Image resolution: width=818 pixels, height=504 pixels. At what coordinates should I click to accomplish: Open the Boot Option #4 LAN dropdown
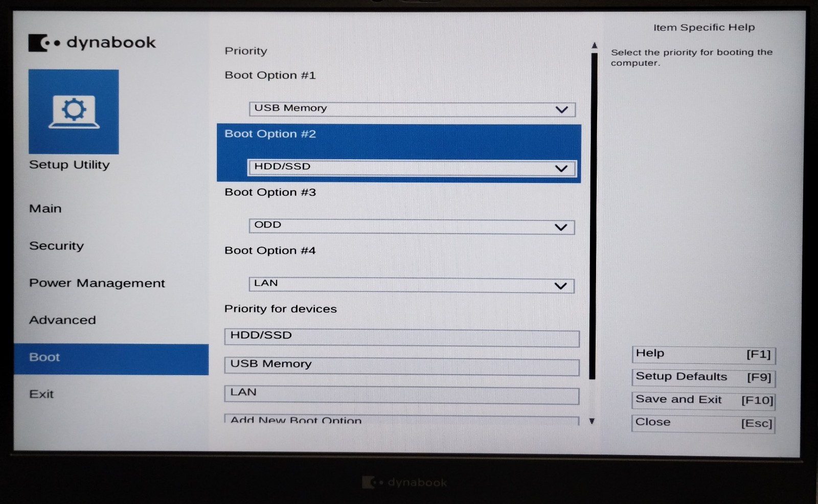[412, 285]
